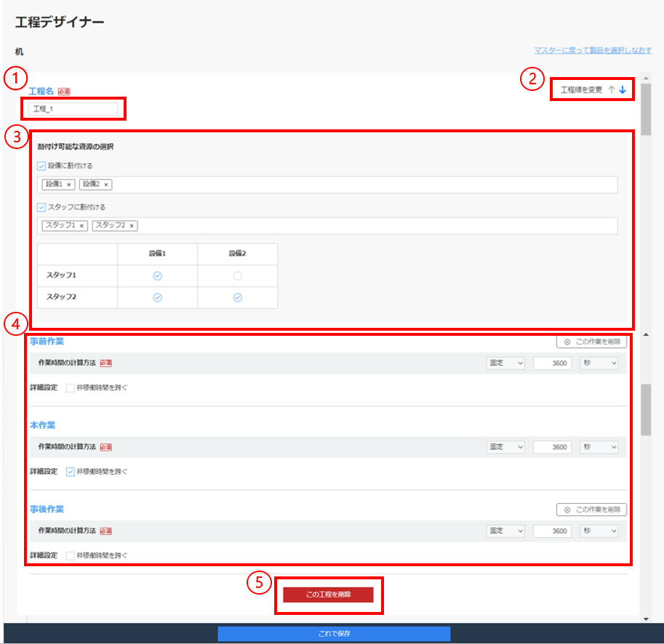
Task: Follow マスターに戻って製品を選択しなおす link
Action: tap(593, 50)
